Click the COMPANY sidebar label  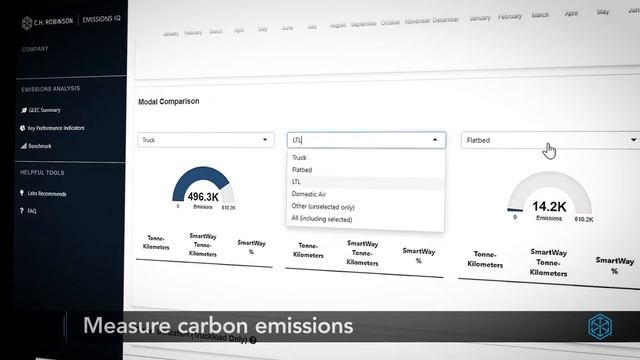pyautogui.click(x=35, y=49)
